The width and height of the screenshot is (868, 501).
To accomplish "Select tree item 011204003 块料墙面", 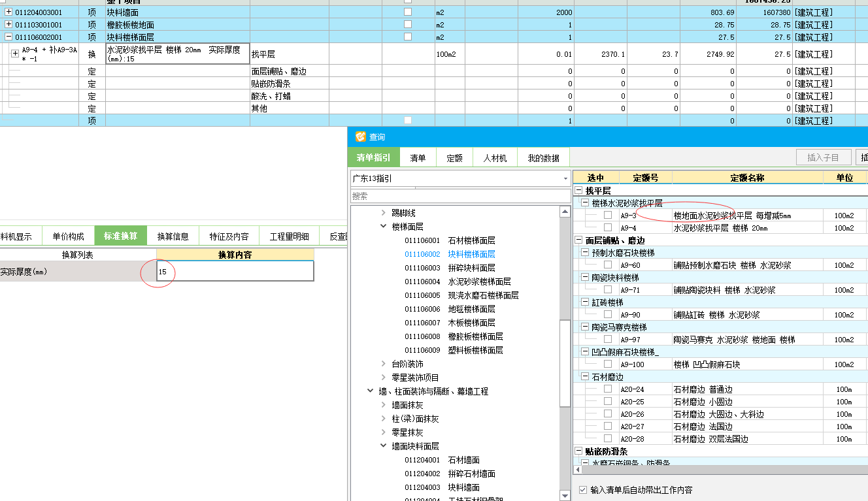I will [442, 487].
